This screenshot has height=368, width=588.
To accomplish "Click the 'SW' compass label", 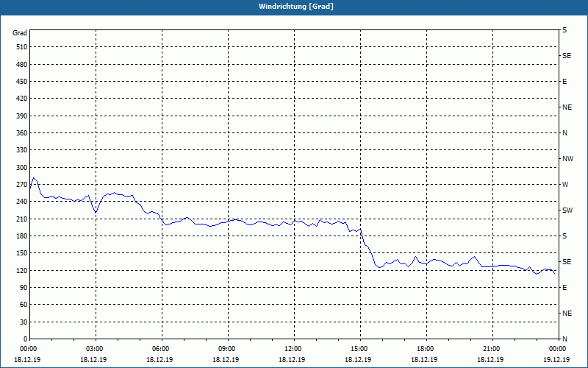I will coord(567,210).
